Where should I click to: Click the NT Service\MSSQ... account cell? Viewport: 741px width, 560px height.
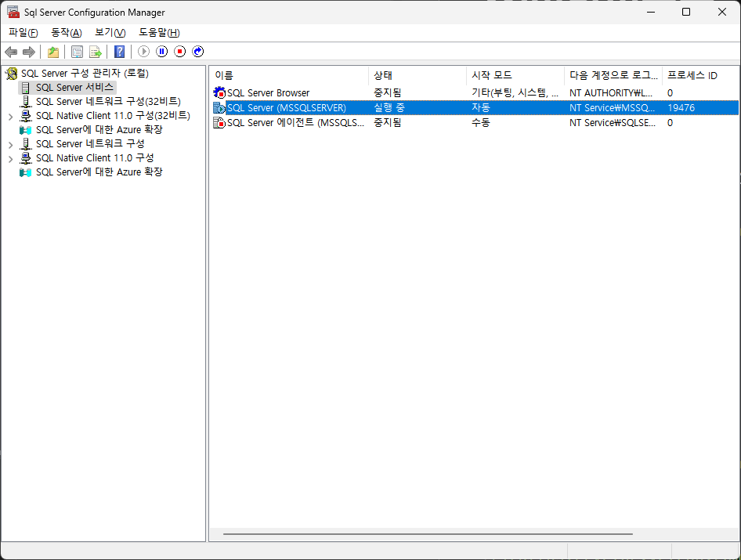pyautogui.click(x=613, y=108)
